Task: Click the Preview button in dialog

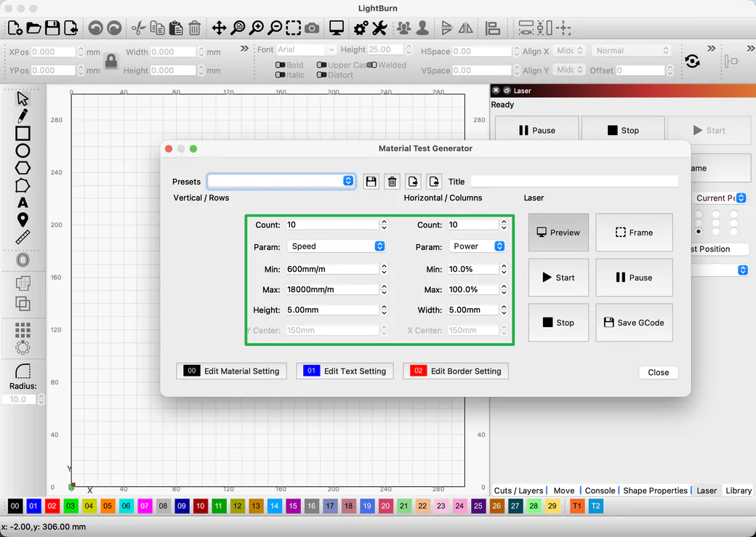Action: click(x=558, y=233)
